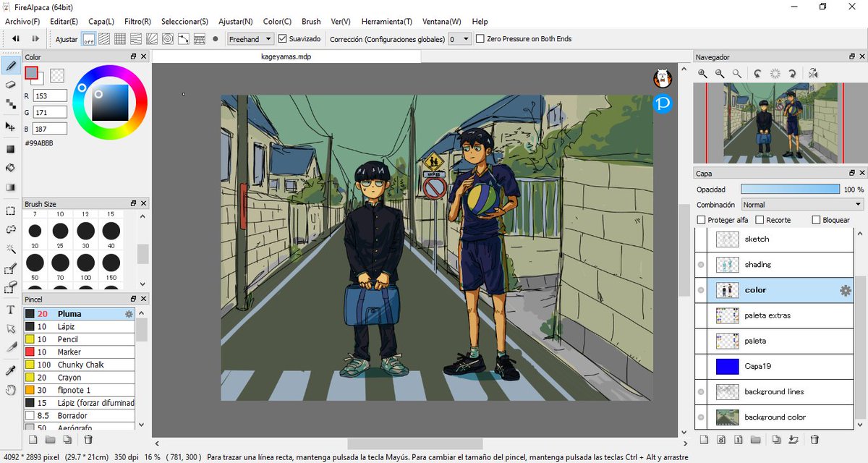Open color layer settings gear
This screenshot has width=868, height=463.
coord(845,291)
